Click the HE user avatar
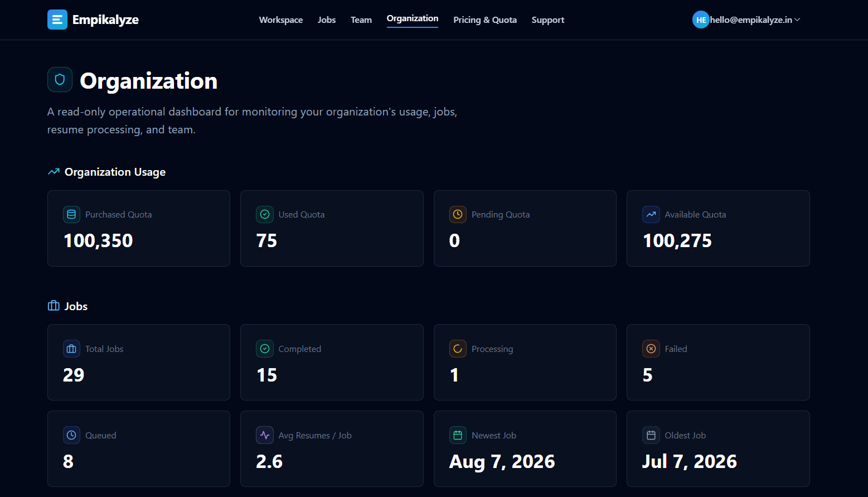868x497 pixels. pos(701,20)
